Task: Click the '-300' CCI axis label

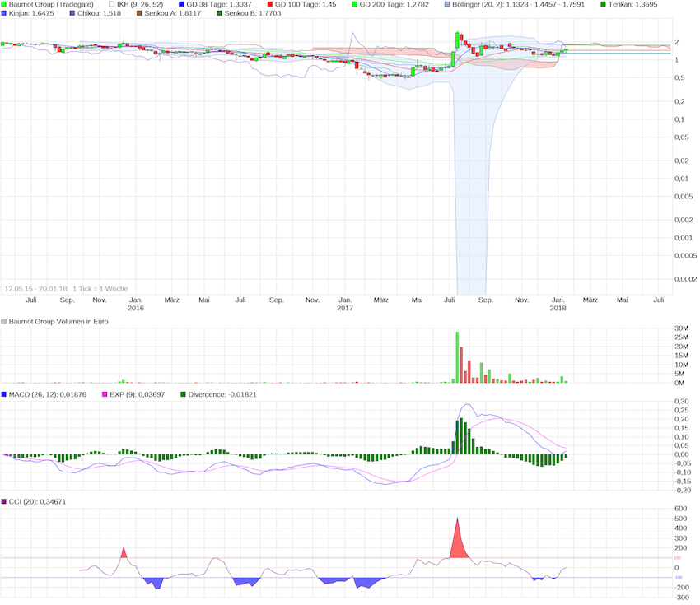Action: (682, 598)
